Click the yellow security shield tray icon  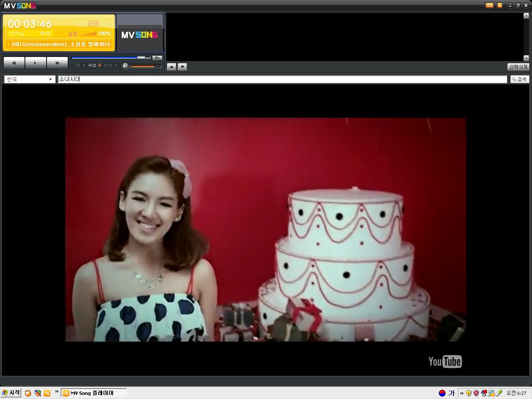coord(468,393)
